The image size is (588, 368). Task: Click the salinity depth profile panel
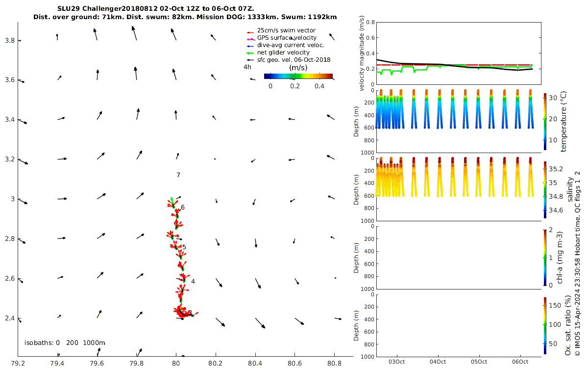[458, 189]
